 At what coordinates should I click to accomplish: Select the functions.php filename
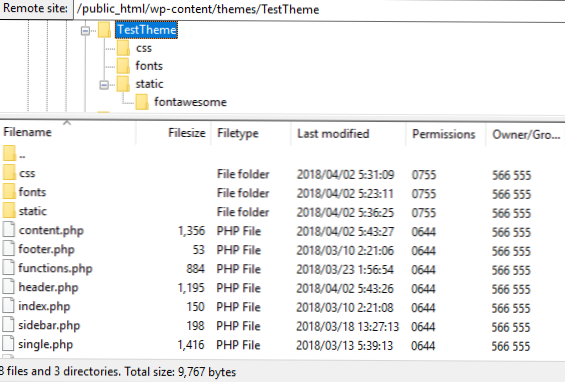pos(55,268)
